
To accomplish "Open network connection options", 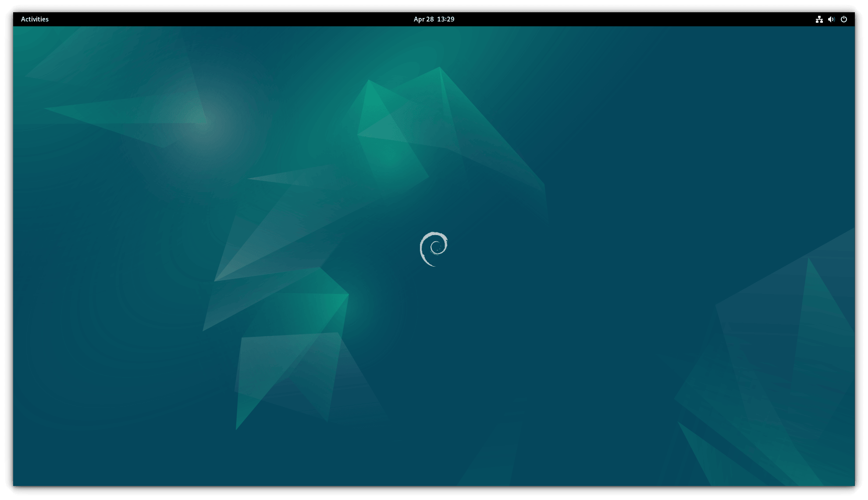I will pyautogui.click(x=818, y=19).
